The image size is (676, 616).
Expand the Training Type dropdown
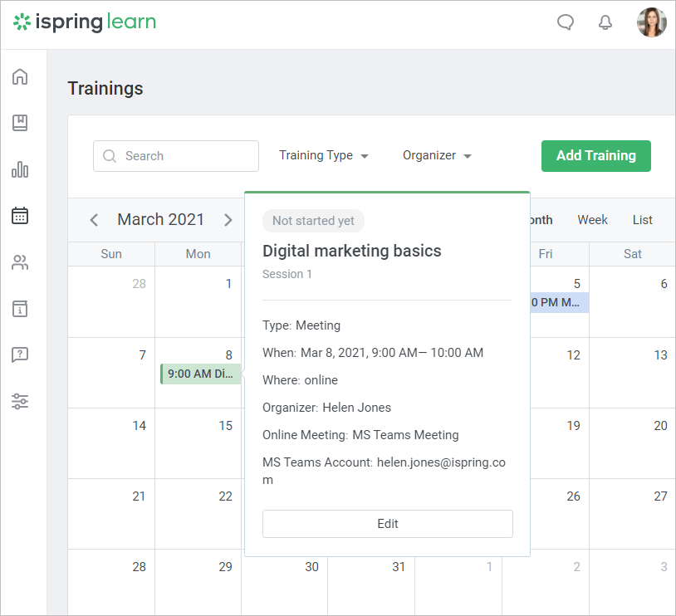[x=323, y=155]
